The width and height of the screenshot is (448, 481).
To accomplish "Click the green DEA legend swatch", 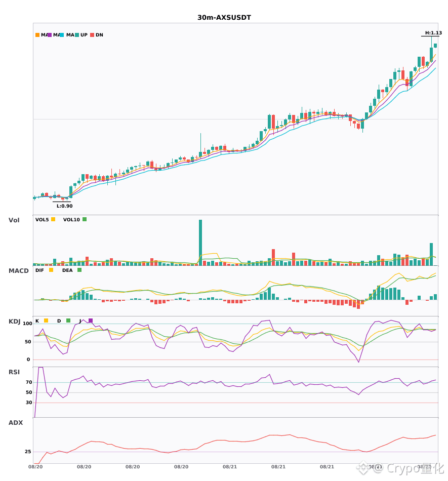I will [x=79, y=270].
